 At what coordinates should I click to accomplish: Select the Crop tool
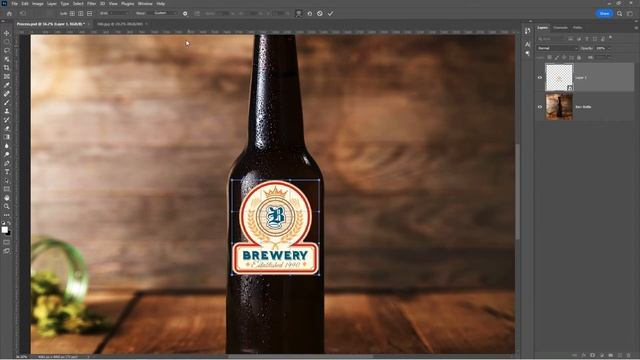point(7,68)
